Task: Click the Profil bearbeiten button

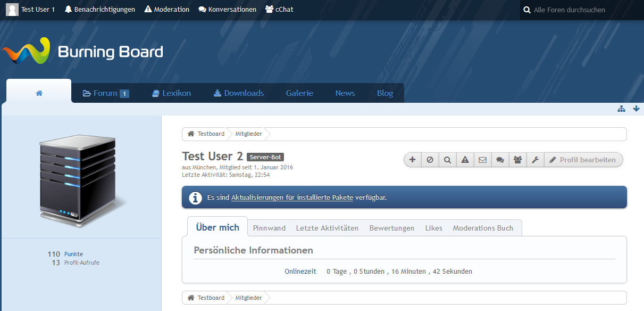Action: 583,160
